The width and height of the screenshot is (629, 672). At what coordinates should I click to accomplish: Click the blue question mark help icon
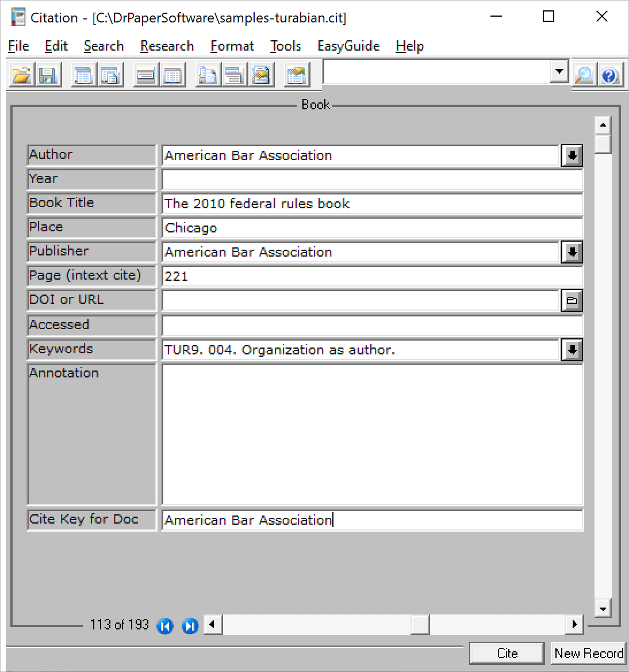point(610,75)
